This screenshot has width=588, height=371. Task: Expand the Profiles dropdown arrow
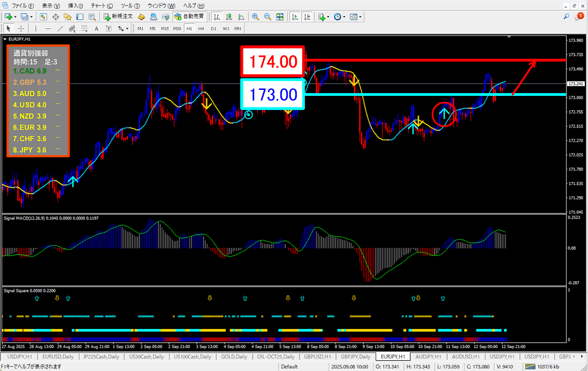(x=32, y=17)
